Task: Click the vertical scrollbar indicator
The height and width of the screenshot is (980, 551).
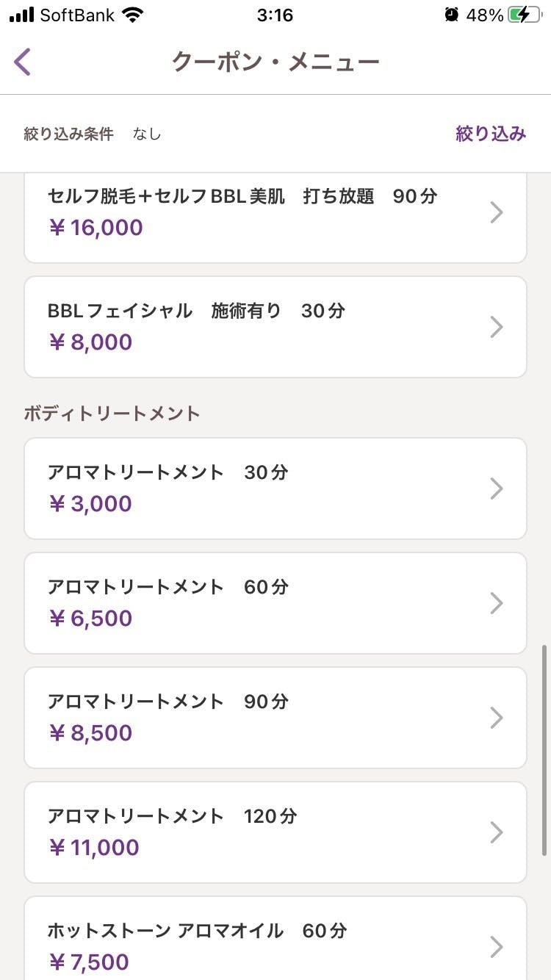Action: point(544,750)
